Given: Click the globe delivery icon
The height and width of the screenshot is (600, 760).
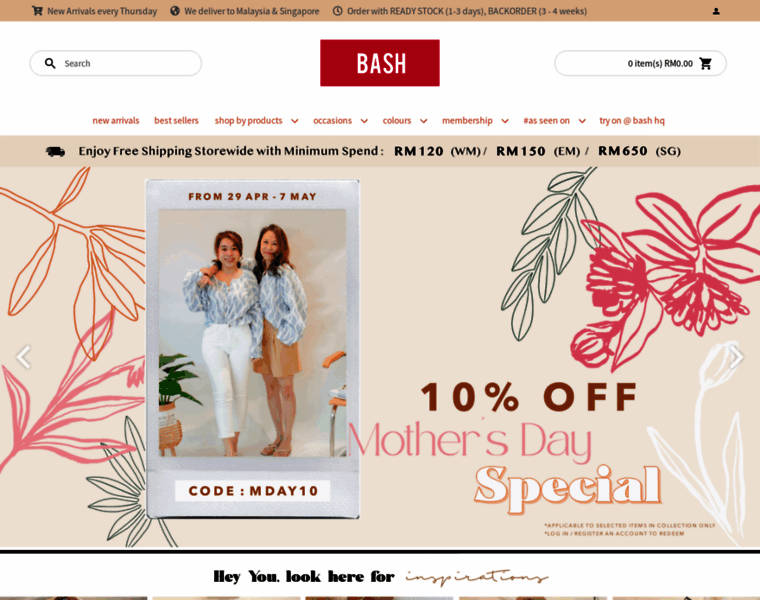Looking at the screenshot, I should click(175, 11).
